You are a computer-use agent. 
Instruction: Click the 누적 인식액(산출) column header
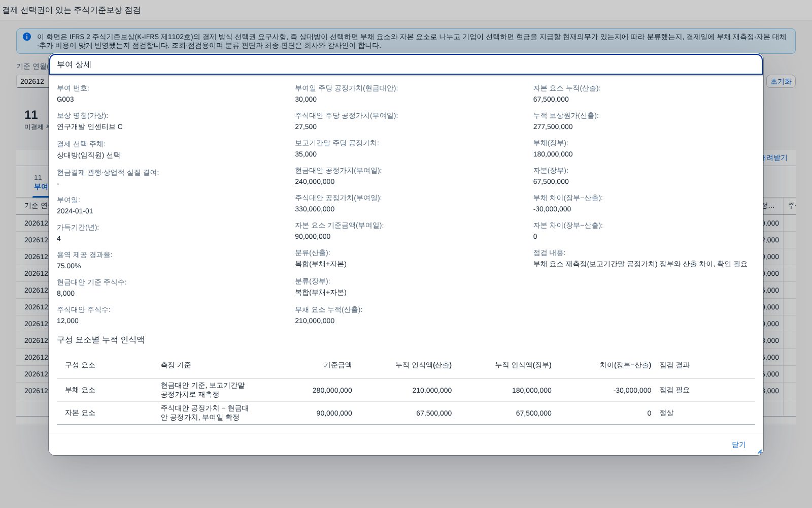point(423,365)
